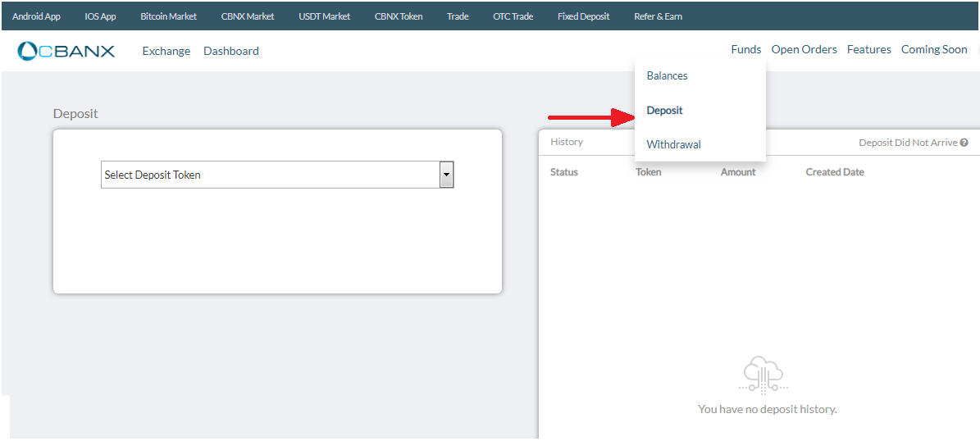Click the Deposit Did Not Arrive link
Viewport: 980px width, 441px height.
908,143
